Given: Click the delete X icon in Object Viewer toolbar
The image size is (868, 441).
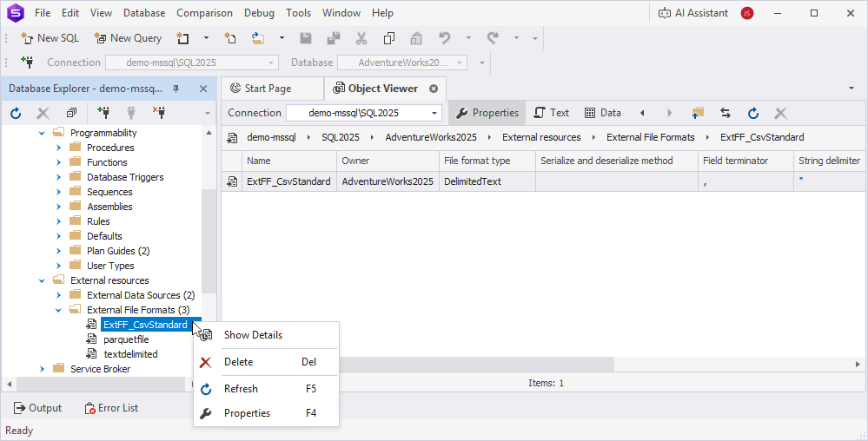Looking at the screenshot, I should coord(780,113).
